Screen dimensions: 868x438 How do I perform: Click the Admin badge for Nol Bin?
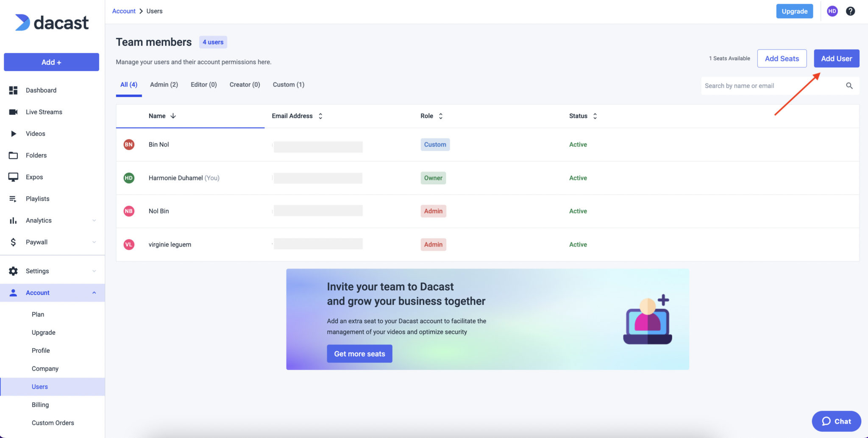point(433,211)
